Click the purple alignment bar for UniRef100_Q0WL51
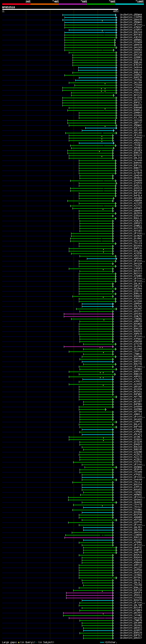The height and width of the screenshot is (644, 146). click(89, 316)
